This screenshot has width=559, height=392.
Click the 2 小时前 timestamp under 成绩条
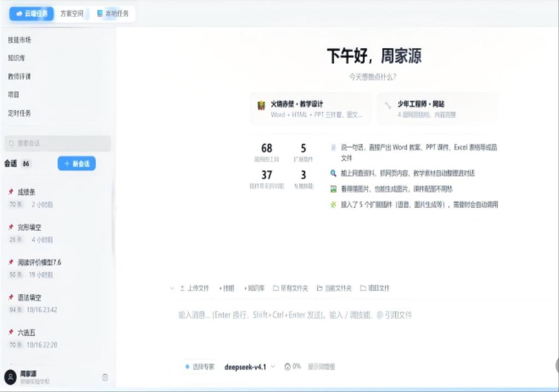click(42, 204)
